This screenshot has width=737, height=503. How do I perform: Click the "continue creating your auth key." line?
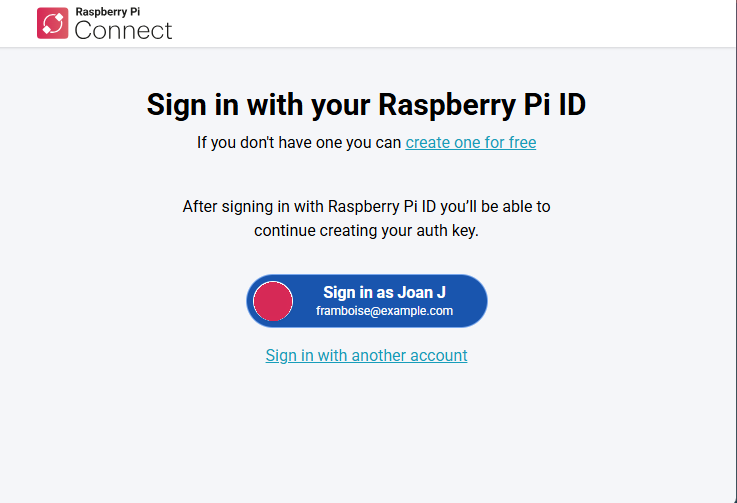pyautogui.click(x=366, y=230)
